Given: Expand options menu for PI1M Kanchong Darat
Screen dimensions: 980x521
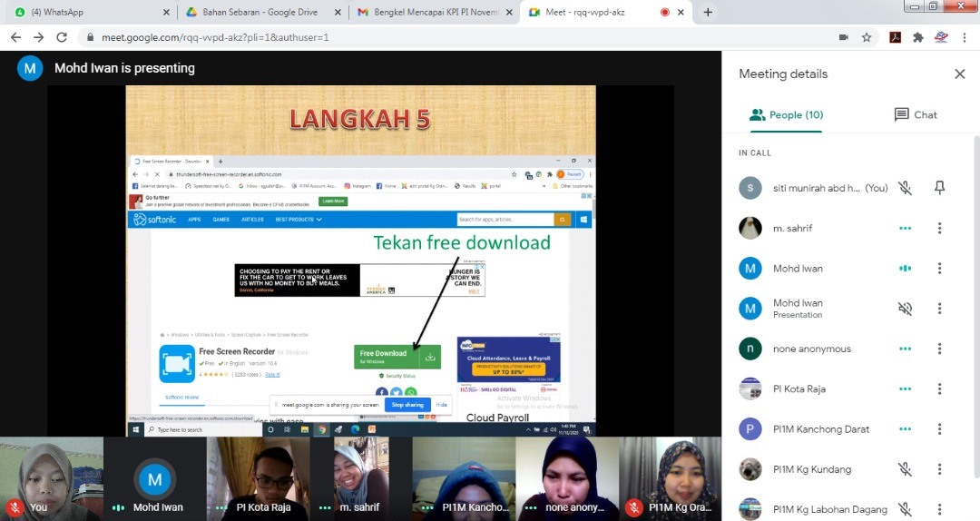Looking at the screenshot, I should (x=939, y=429).
